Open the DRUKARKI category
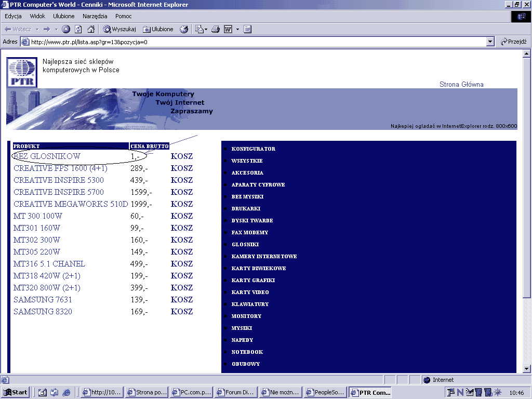 246,208
